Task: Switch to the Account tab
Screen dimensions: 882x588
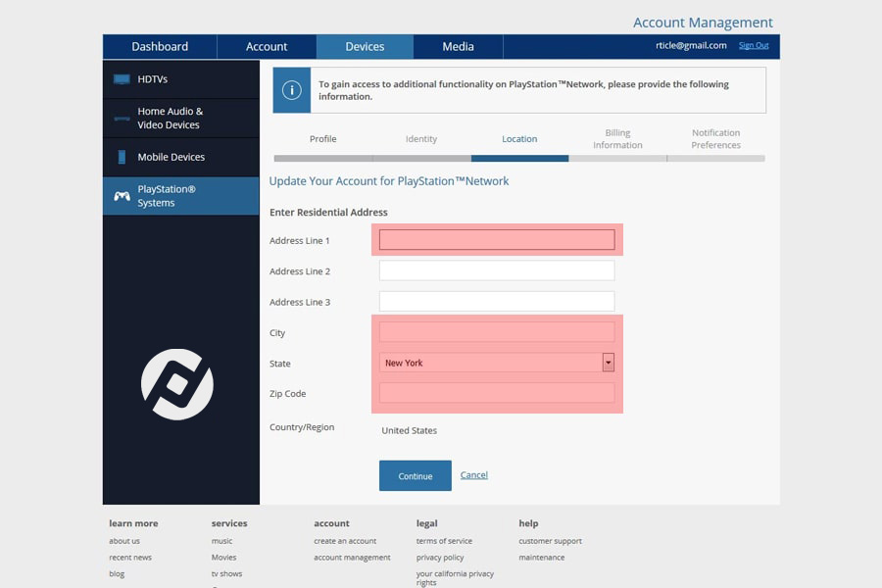Action: [x=267, y=47]
